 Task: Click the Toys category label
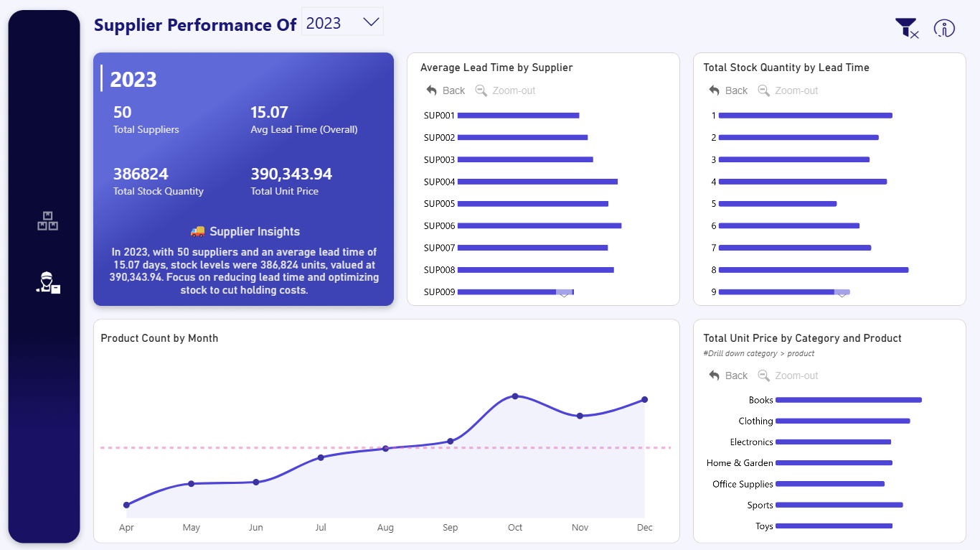764,526
